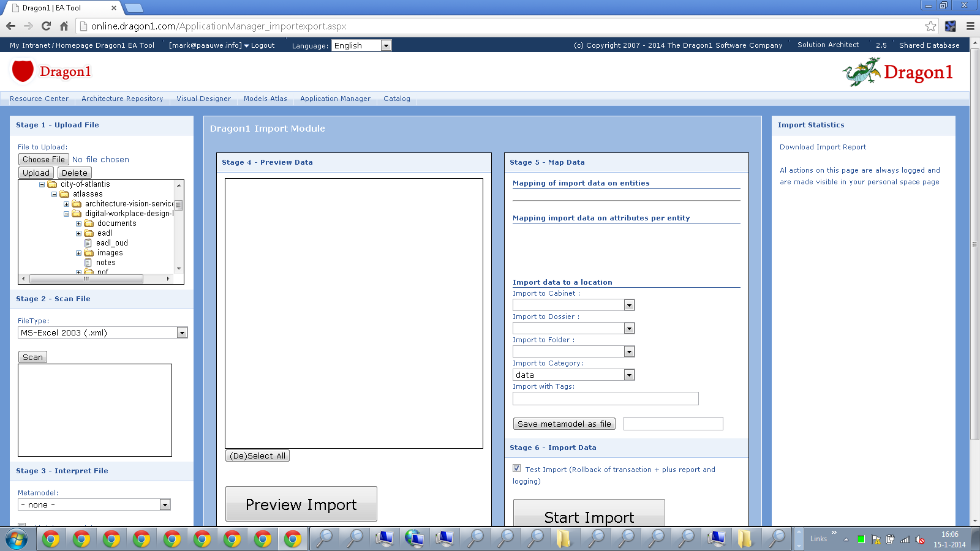The width and height of the screenshot is (980, 551).
Task: Click the network signal tray icon
Action: tap(905, 539)
